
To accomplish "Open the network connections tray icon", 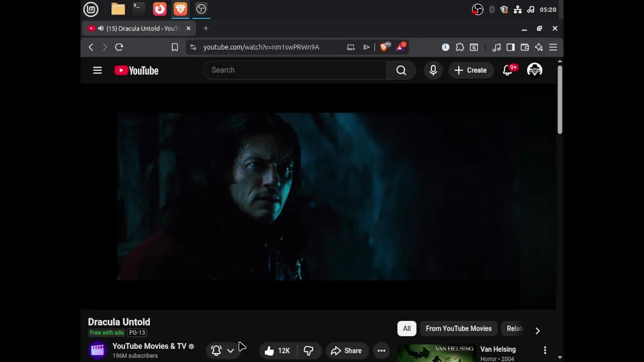I will tap(518, 10).
